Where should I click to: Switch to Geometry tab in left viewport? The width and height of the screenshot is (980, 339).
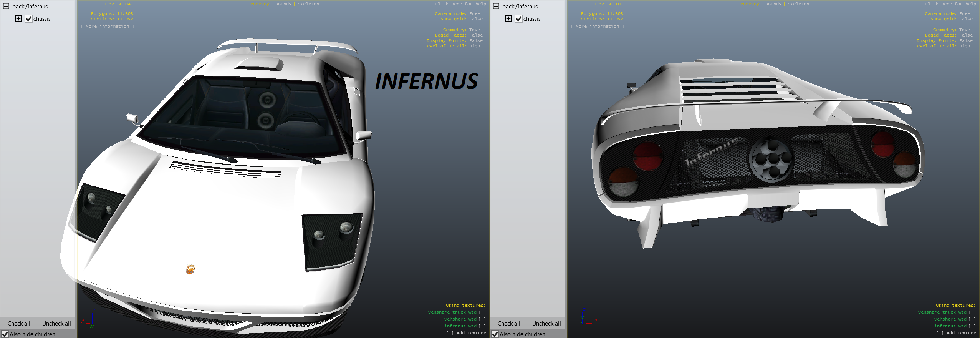click(x=258, y=4)
